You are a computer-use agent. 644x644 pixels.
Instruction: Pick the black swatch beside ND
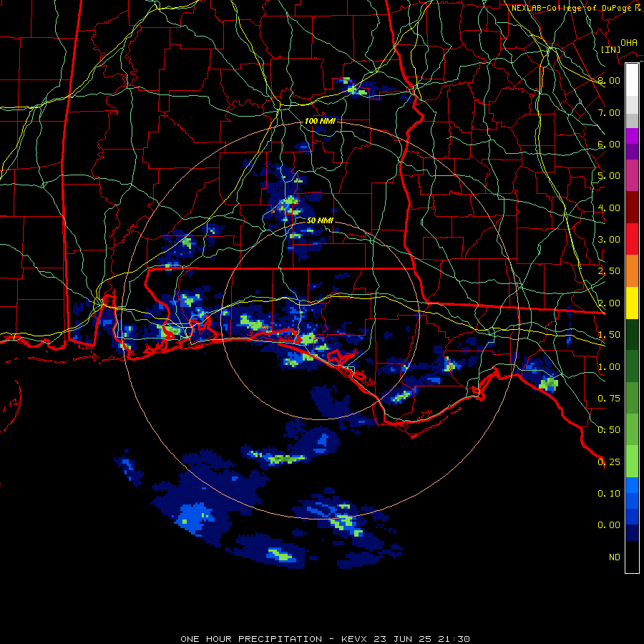(632, 557)
